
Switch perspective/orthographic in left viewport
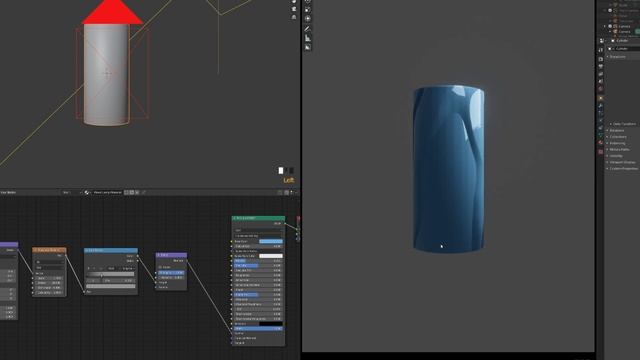tap(294, 17)
